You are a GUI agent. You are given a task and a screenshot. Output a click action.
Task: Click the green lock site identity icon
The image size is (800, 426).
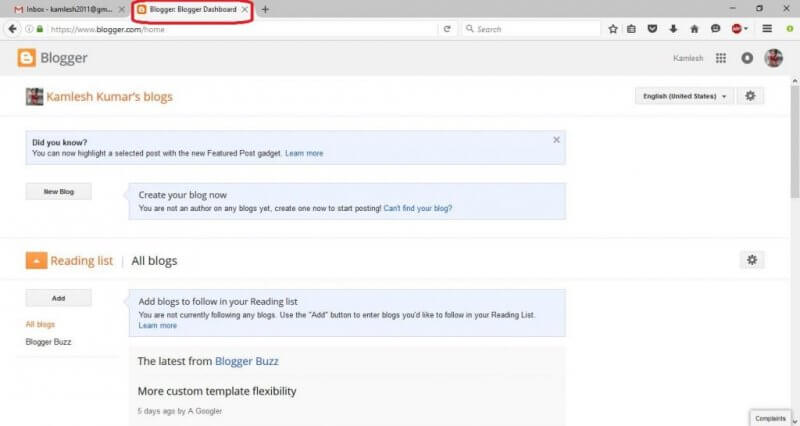point(40,29)
